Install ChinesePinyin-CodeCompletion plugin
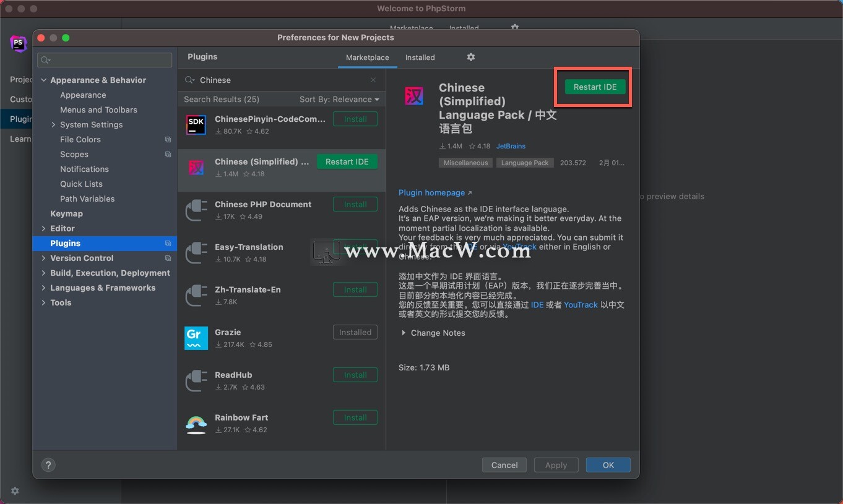This screenshot has height=504, width=843. tap(355, 119)
